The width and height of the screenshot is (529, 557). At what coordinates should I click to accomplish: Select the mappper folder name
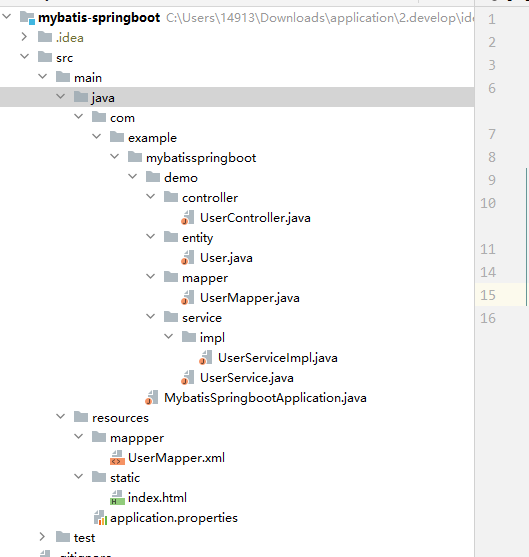pos(137,438)
